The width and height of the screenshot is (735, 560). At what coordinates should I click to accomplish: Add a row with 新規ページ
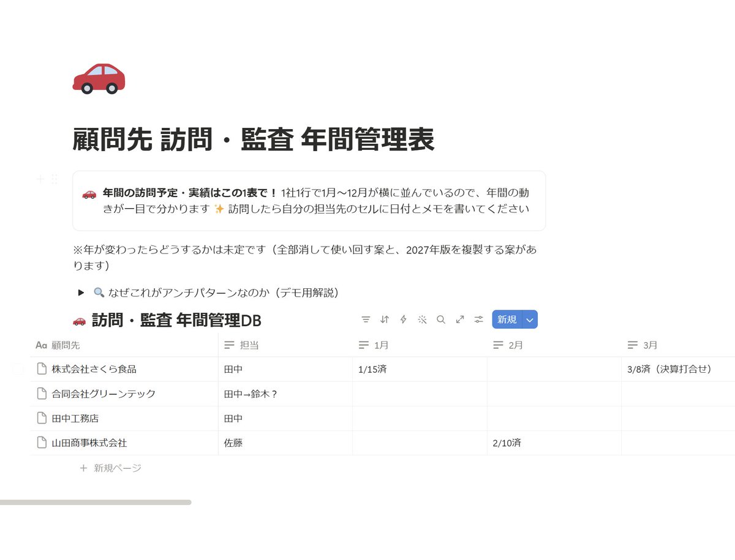pyautogui.click(x=110, y=468)
